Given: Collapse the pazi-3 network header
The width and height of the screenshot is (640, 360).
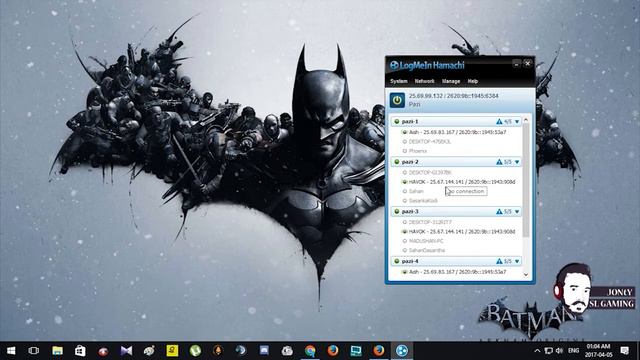Looking at the screenshot, I should pos(456,211).
